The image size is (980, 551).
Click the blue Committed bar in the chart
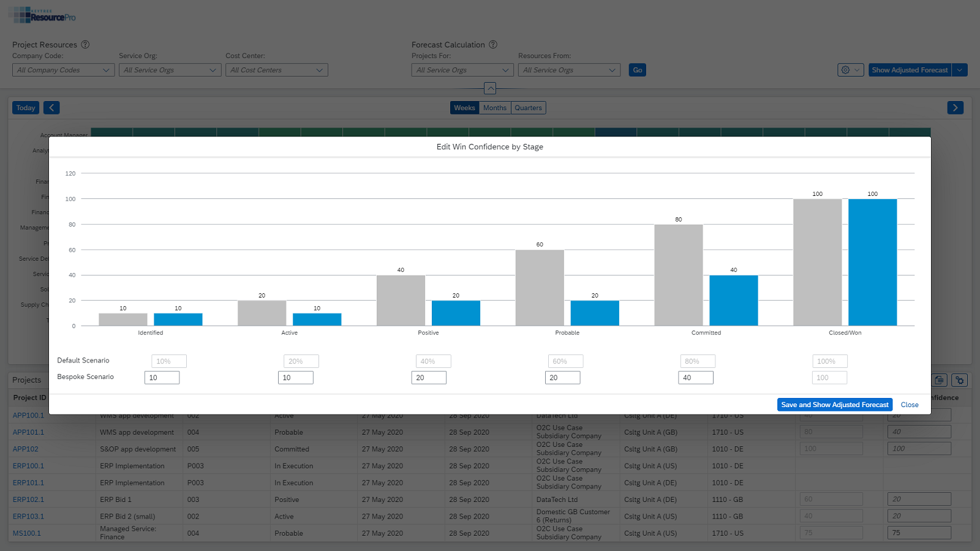coord(733,300)
